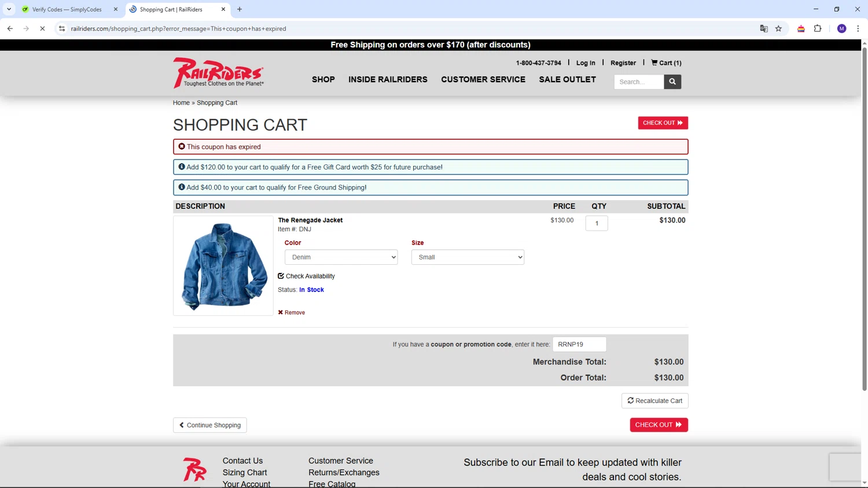This screenshot has width=868, height=488.
Task: Bookmark this page with star icon
Action: 778,28
